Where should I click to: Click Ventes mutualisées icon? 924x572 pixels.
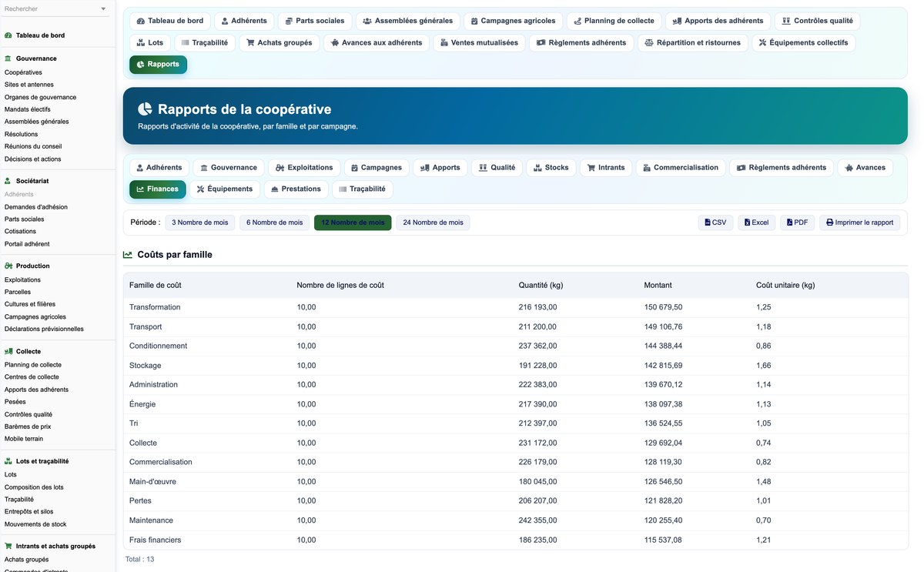(444, 43)
